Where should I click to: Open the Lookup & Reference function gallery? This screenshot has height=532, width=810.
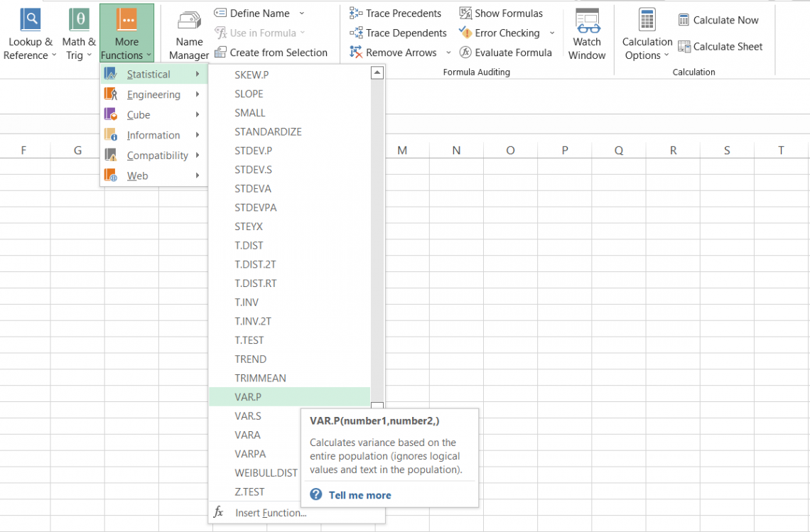pyautogui.click(x=29, y=33)
